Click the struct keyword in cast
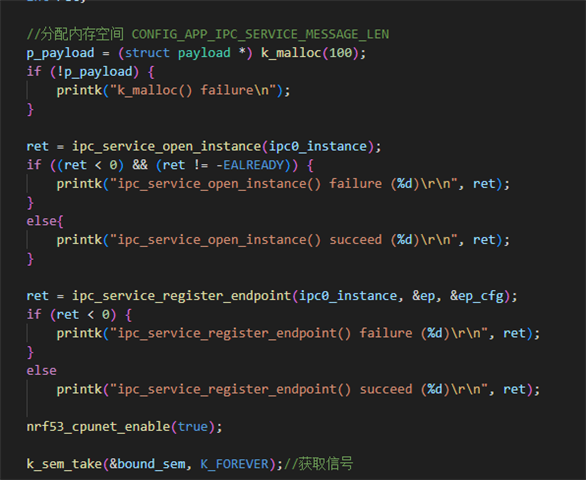 (x=147, y=53)
